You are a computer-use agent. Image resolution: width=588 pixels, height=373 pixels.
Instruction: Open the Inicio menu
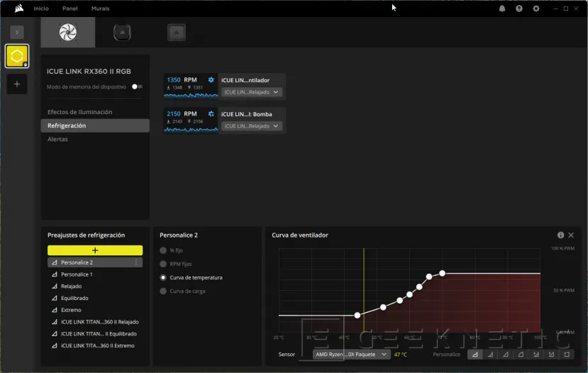pos(41,9)
